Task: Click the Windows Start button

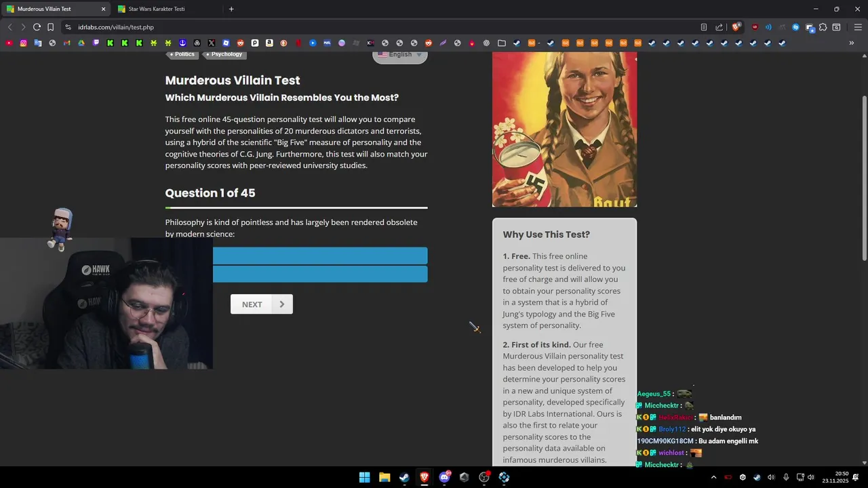Action: pyautogui.click(x=364, y=477)
